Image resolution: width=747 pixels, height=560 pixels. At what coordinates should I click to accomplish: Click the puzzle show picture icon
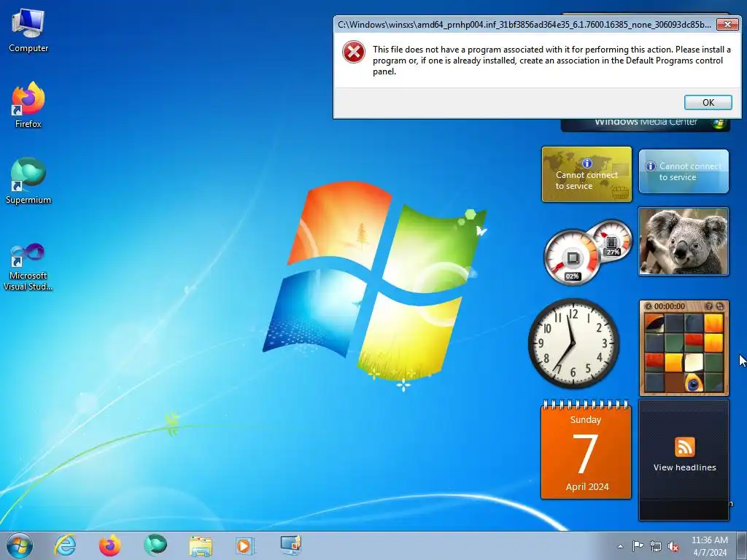[x=709, y=306]
